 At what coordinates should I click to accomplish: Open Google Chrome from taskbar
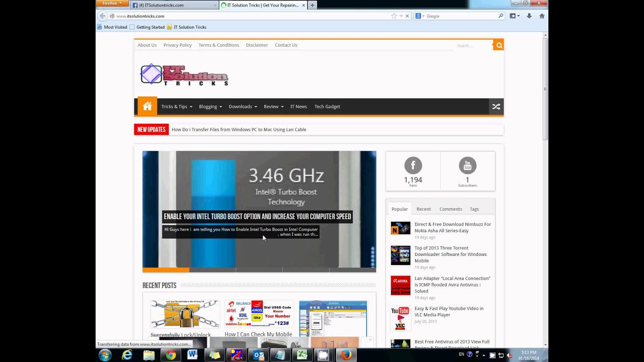point(171,355)
